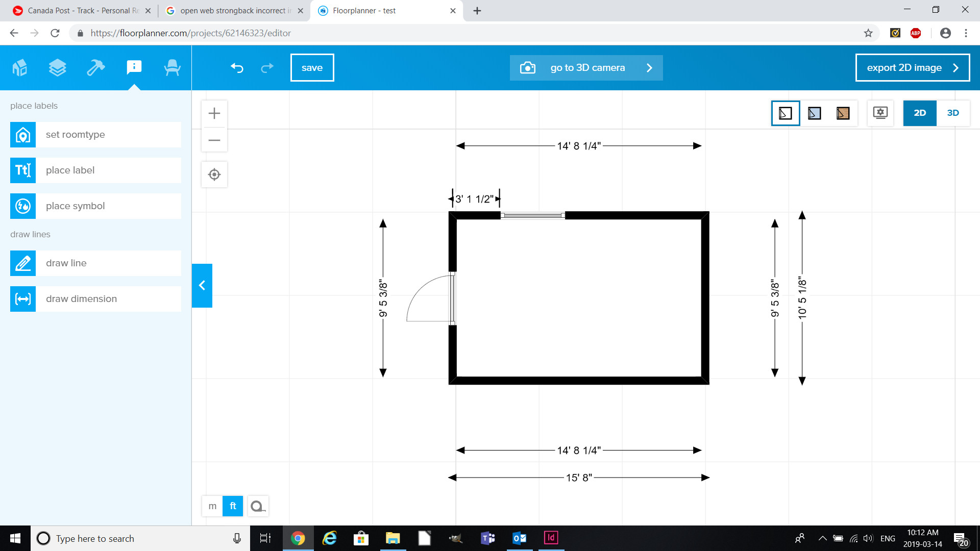Viewport: 980px width, 551px height.
Task: Click the undo arrow icon
Action: [x=236, y=67]
